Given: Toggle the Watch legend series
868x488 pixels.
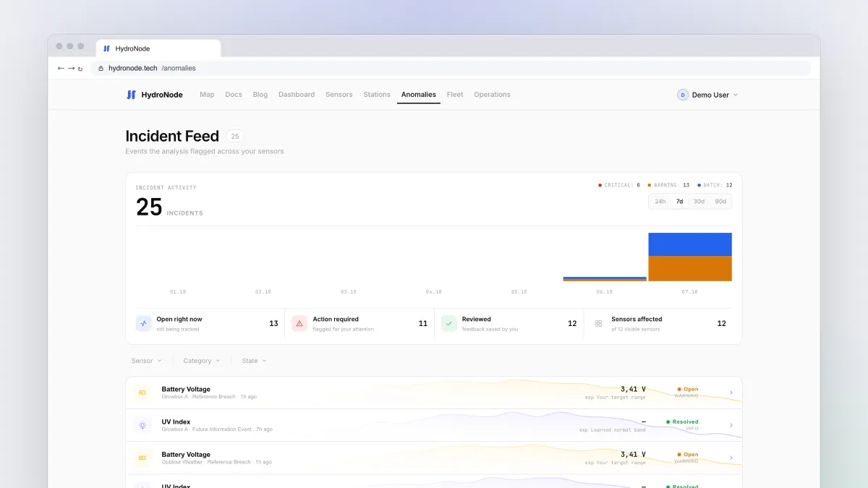Looking at the screenshot, I should tap(715, 185).
